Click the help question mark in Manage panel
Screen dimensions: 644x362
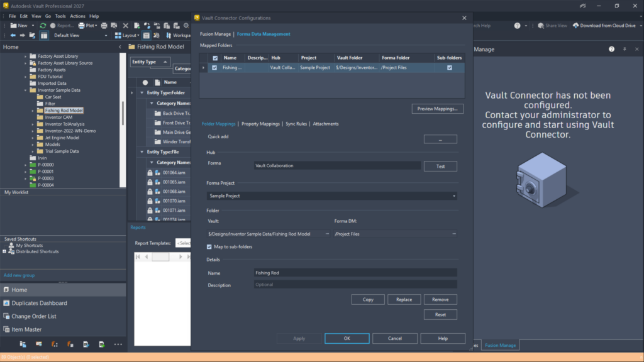click(611, 49)
